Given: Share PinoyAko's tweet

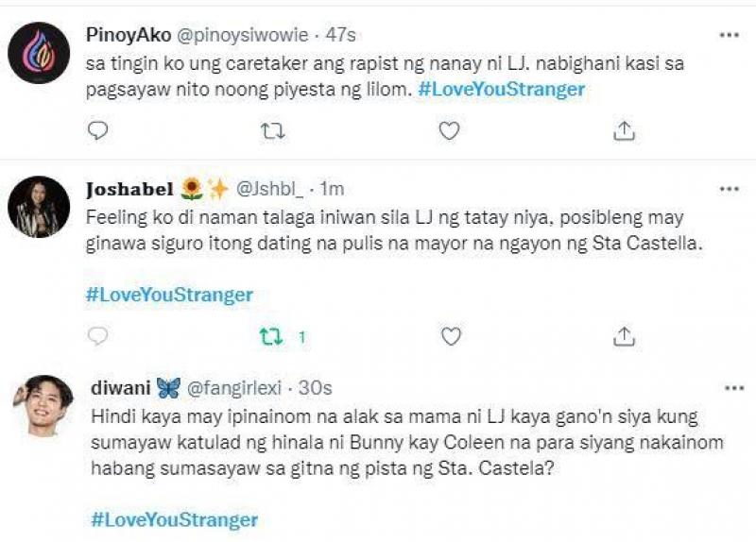Looking at the screenshot, I should click(624, 130).
